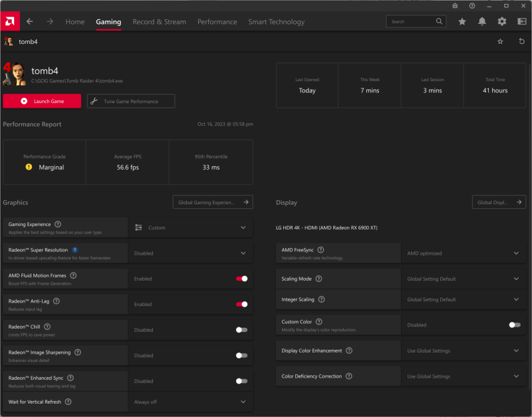Open Global Gaming Experience settings
Image resolution: width=532 pixels, height=417 pixels.
click(213, 202)
